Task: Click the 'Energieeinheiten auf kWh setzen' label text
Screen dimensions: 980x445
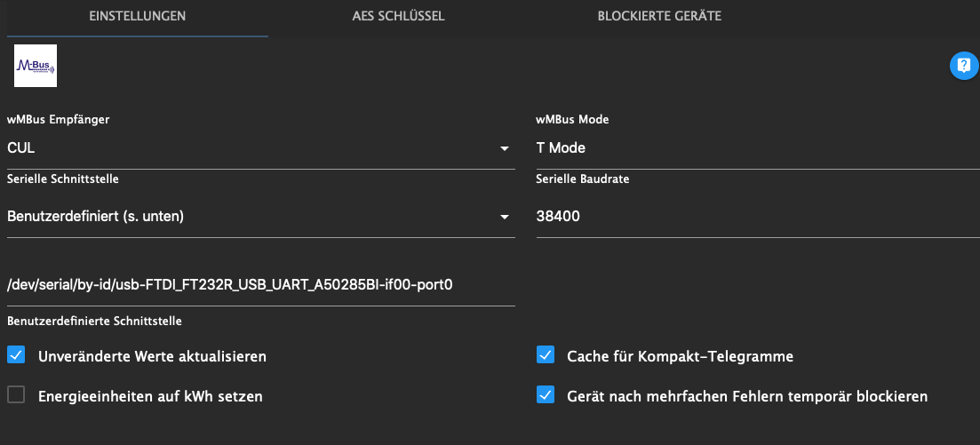Action: [x=150, y=396]
